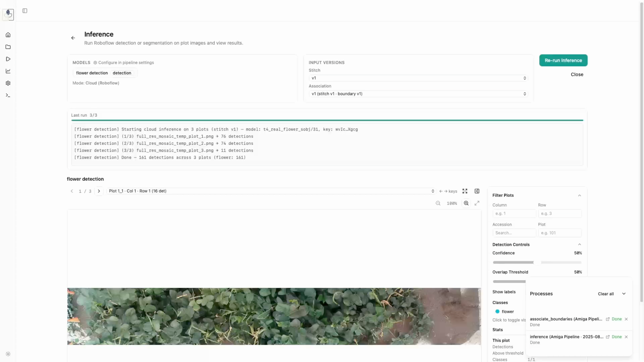The height and width of the screenshot is (362, 644).
Task: Click Configure in pipeline settings link
Action: [124, 62]
